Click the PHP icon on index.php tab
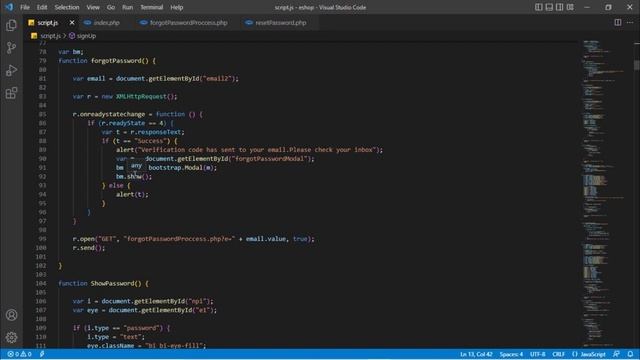 pos(87,23)
